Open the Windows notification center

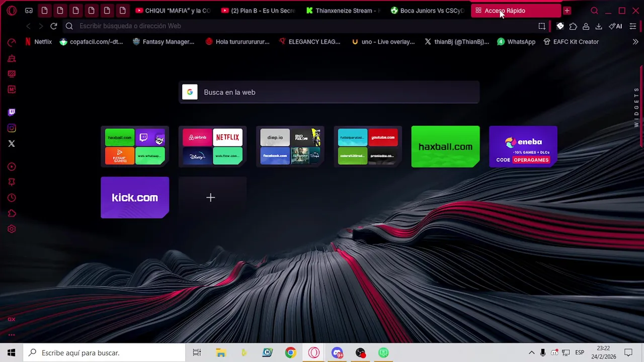(628, 353)
